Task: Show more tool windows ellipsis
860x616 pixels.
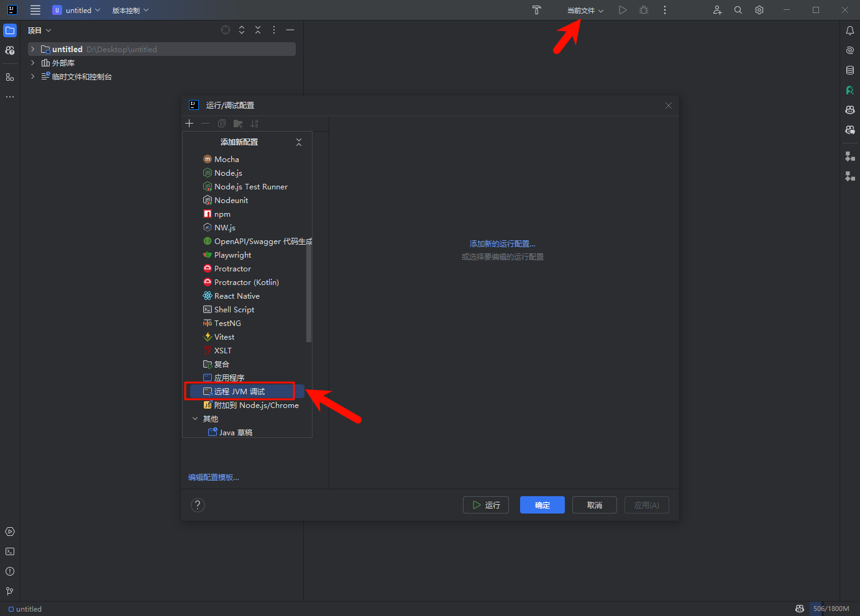Action: click(x=10, y=97)
